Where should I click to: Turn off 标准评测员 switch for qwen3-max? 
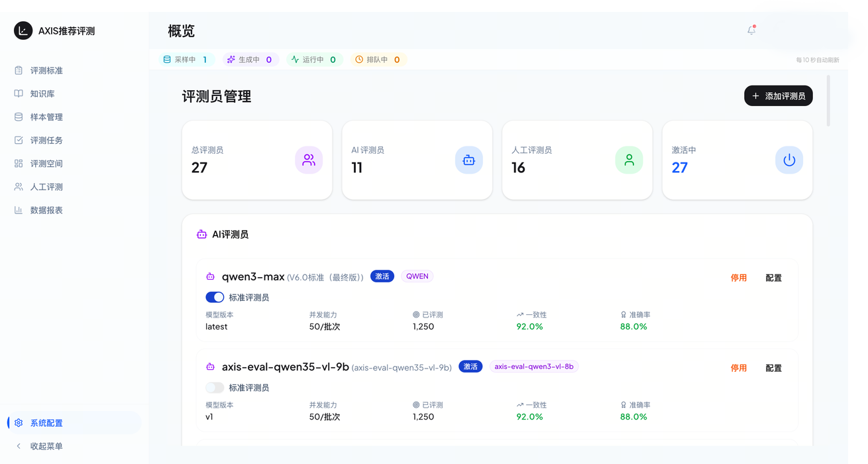(215, 297)
